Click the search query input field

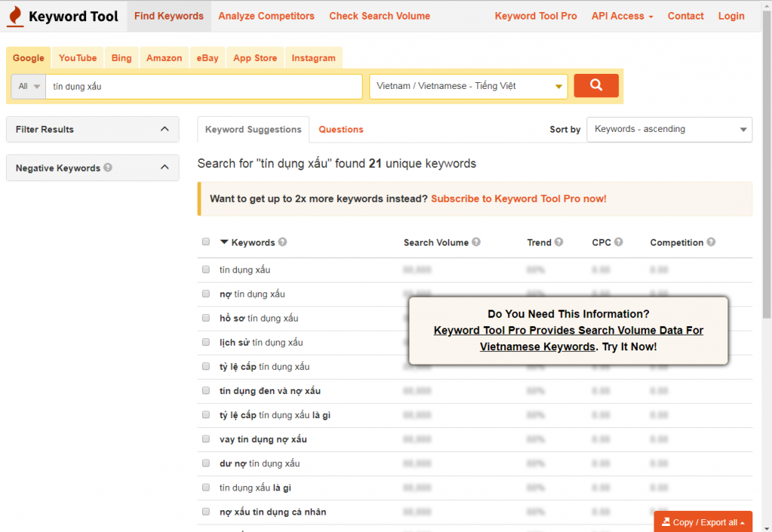(204, 86)
